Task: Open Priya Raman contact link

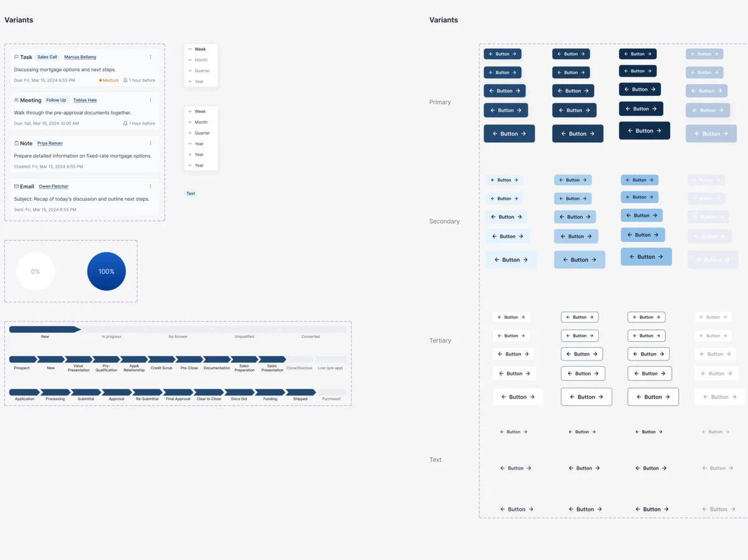Action: point(50,143)
